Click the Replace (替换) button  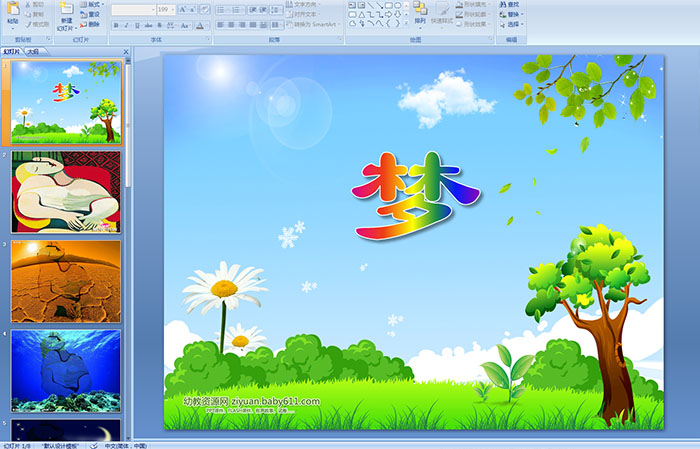point(512,14)
